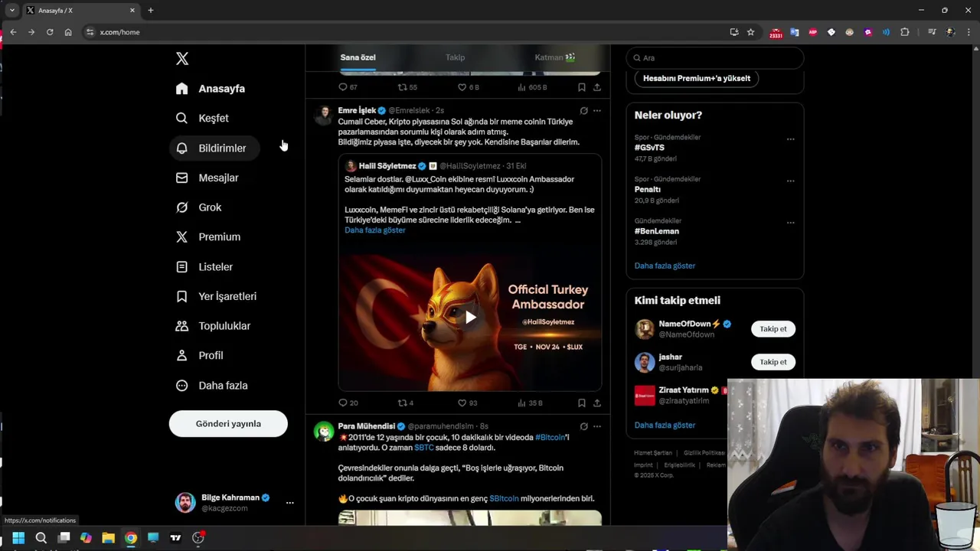This screenshot has height=551, width=980.
Task: Like Emre İşlek post (93)
Action: point(466,403)
